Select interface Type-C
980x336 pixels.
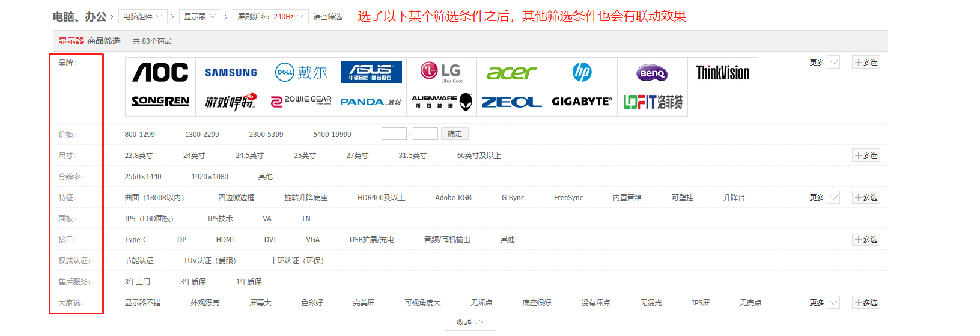tap(136, 239)
